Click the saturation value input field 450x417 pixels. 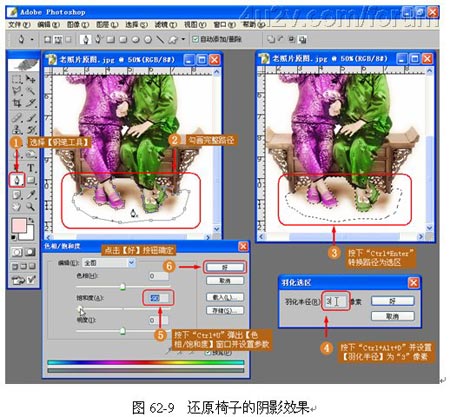click(x=158, y=298)
